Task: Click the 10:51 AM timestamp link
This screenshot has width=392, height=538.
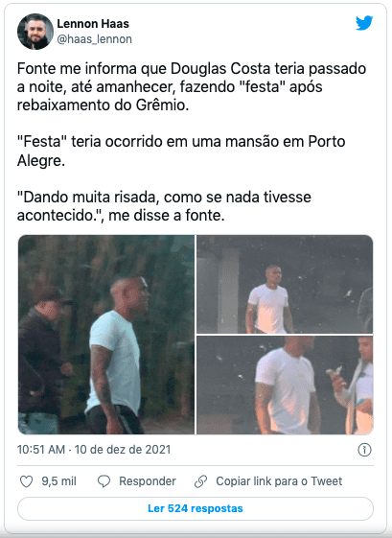Action: (41, 450)
